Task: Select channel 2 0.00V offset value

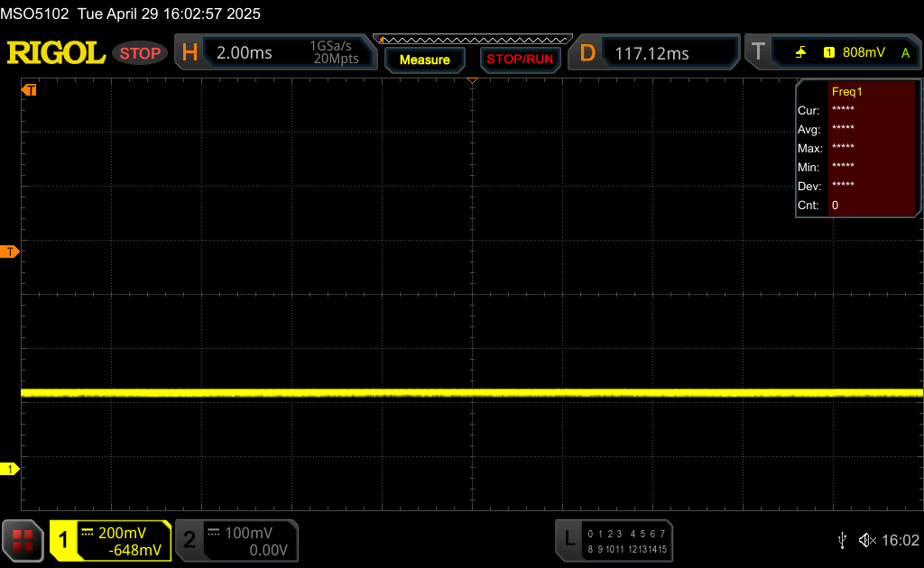Action: click(x=268, y=550)
